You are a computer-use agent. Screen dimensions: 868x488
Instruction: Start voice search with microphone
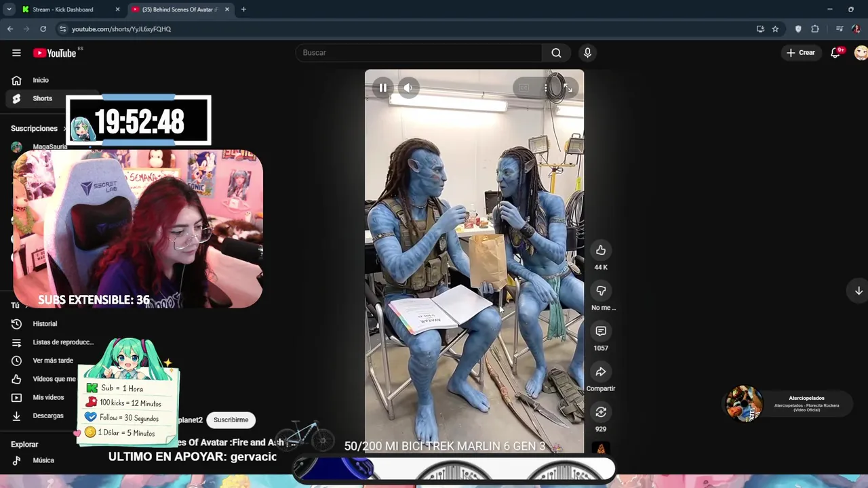pos(587,53)
